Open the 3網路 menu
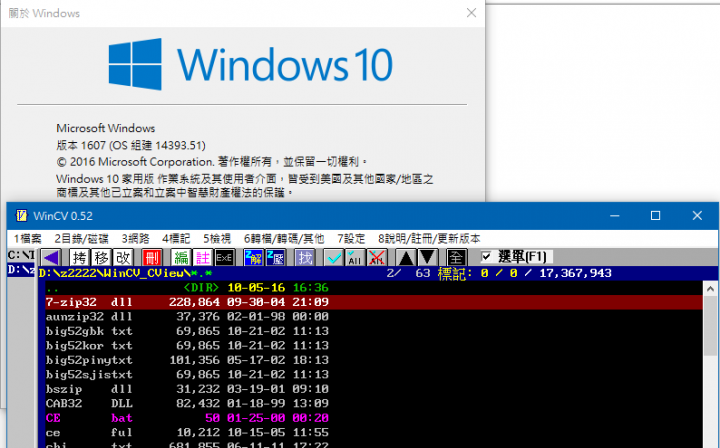This screenshot has height=448, width=720. [x=135, y=239]
